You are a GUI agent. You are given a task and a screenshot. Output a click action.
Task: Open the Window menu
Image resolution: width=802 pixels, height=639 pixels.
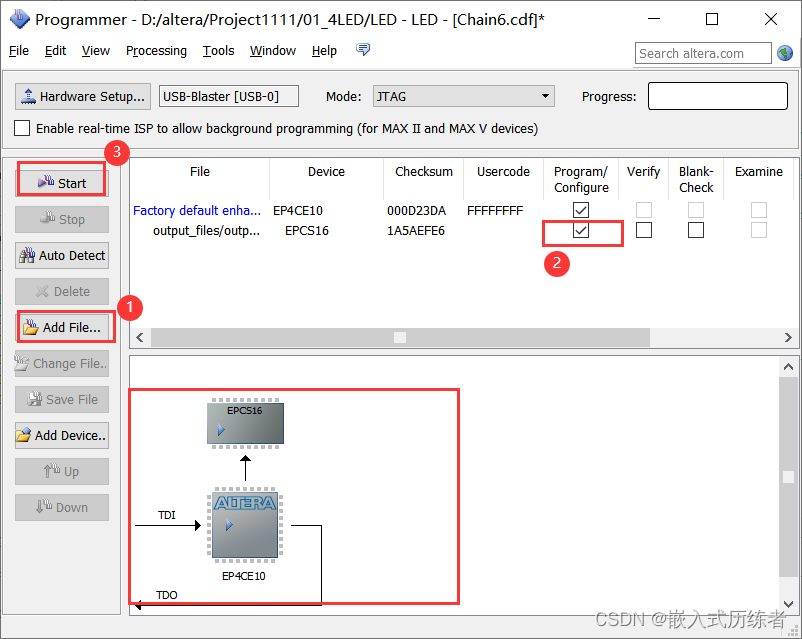tap(273, 51)
